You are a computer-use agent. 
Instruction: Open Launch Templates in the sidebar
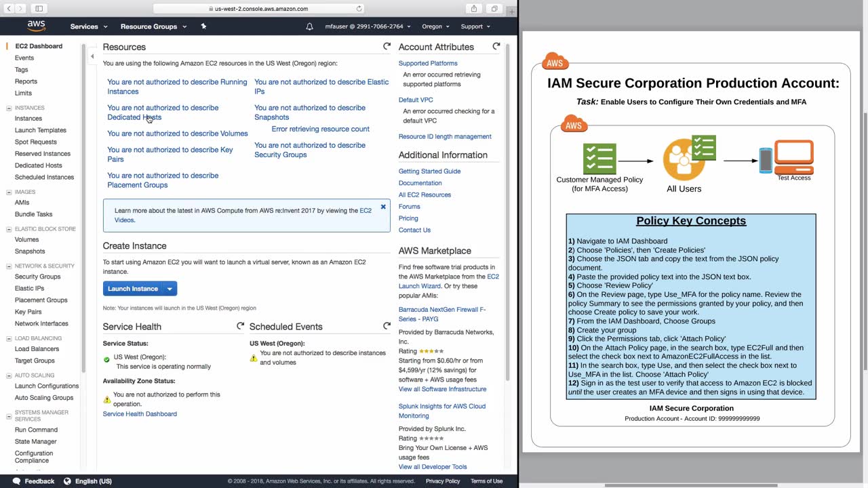[41, 130]
